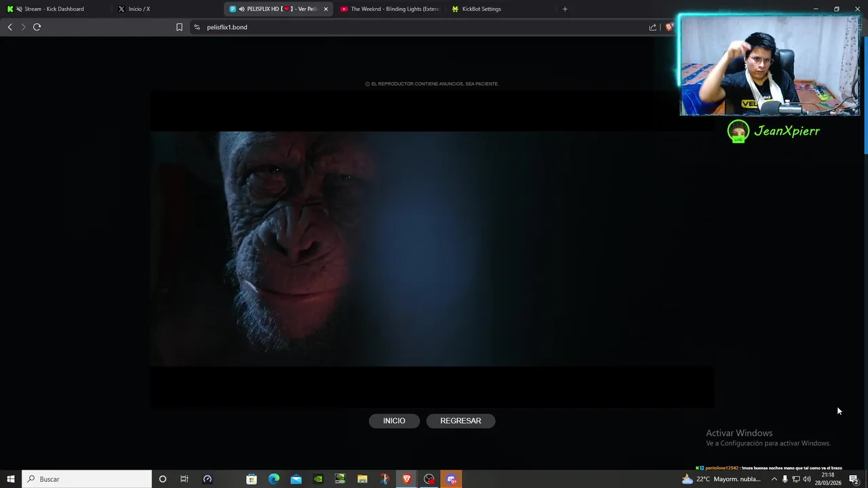Screen dimensions: 868x488
Task: Open the network tray icon
Action: [796, 479]
